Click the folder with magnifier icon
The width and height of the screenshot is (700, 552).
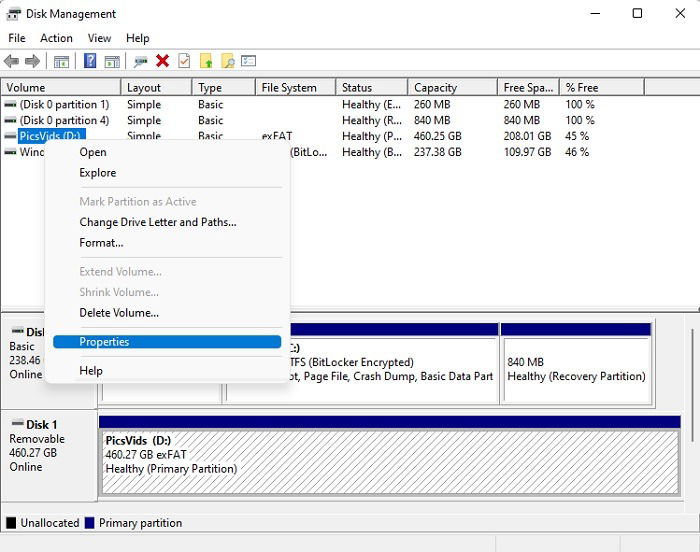(x=228, y=61)
